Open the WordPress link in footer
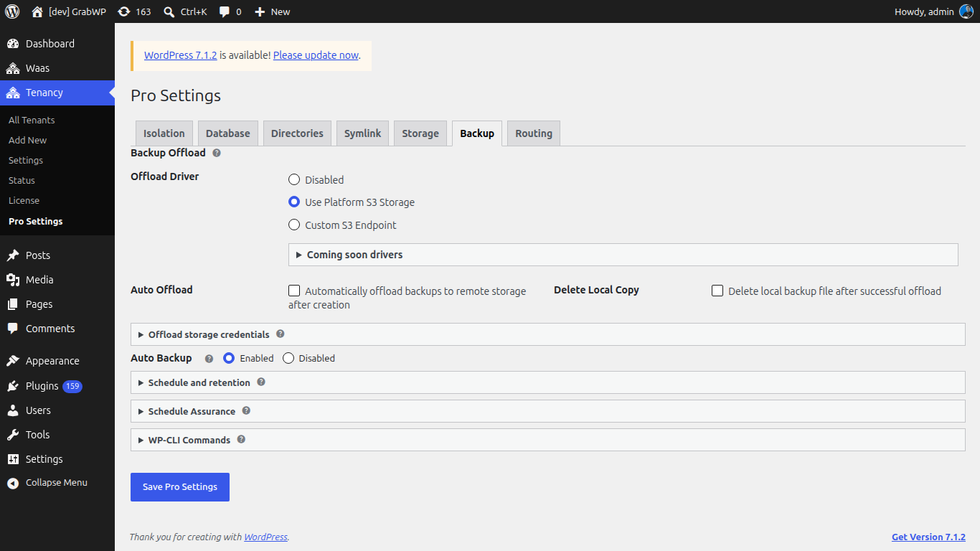980x551 pixels. (265, 537)
